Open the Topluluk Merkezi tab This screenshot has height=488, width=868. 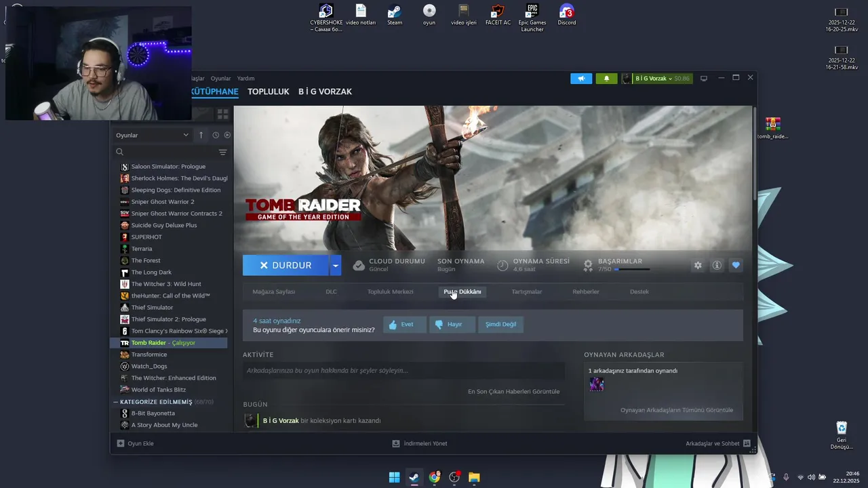click(x=390, y=291)
